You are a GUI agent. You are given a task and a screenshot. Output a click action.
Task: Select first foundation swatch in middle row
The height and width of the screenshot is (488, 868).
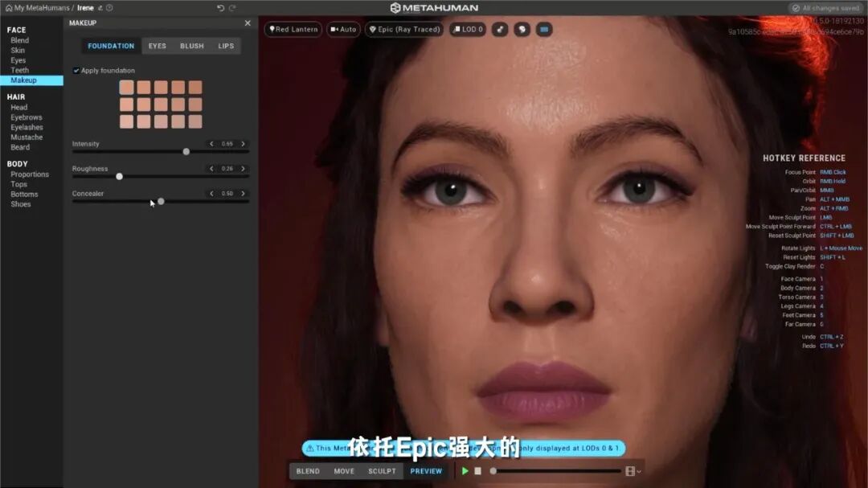127,105
